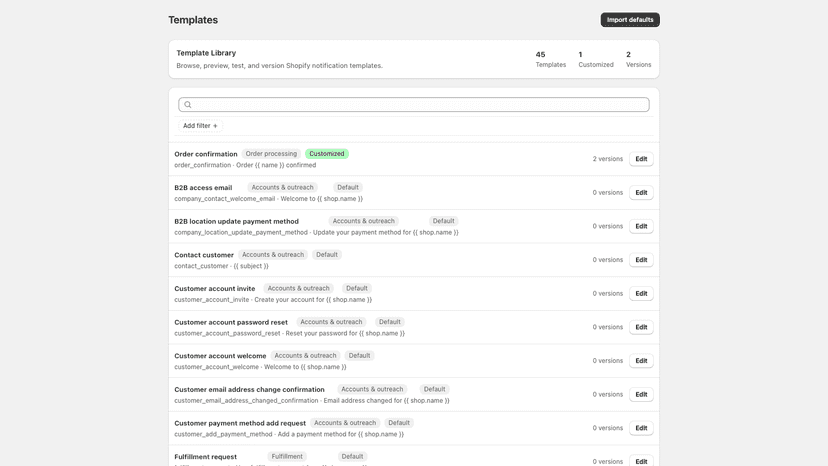Viewport: 828px width, 466px height.
Task: Click Default badge on Contact customer row
Action: [x=327, y=255]
